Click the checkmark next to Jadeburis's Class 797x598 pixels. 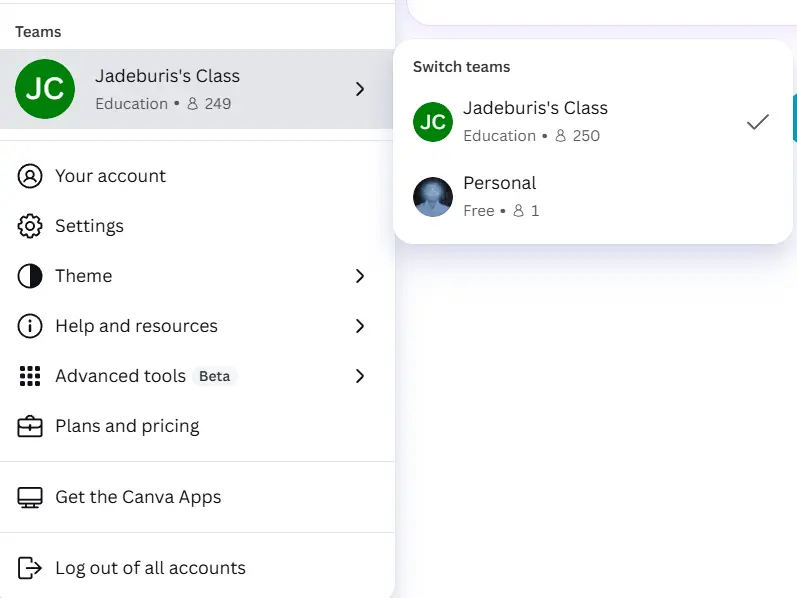[x=757, y=122]
